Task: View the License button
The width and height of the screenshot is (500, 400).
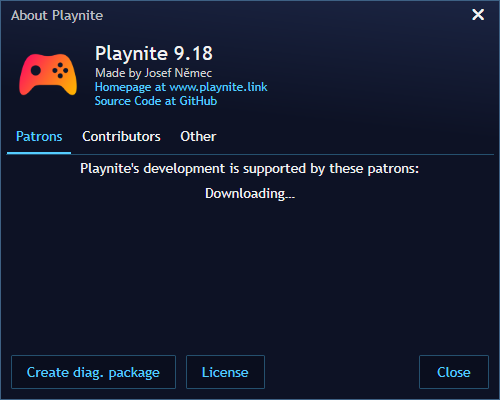Action: [225, 372]
